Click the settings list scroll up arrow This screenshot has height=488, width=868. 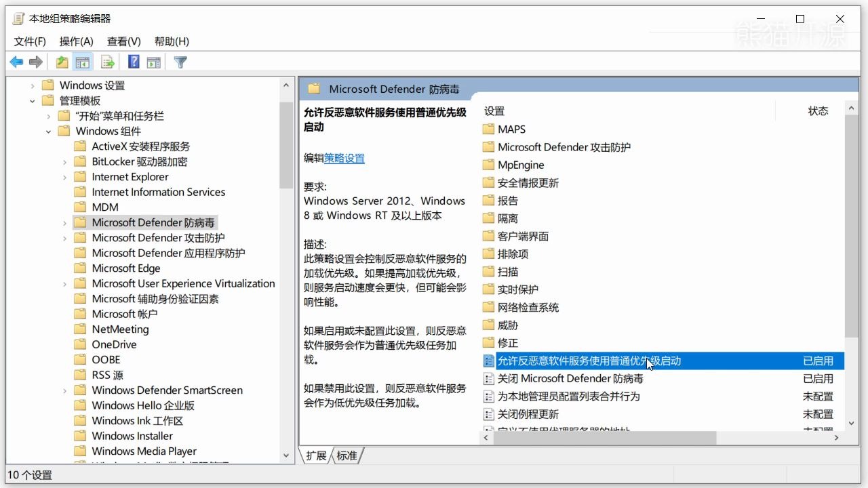click(852, 108)
